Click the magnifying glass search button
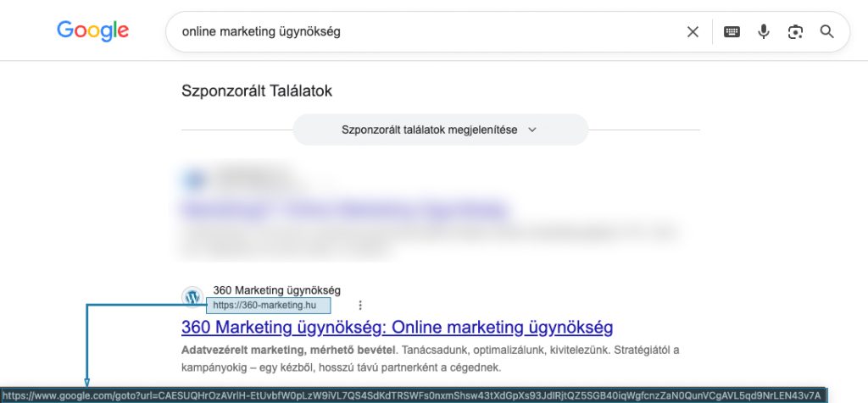Screen dimensions: 868x403 coord(827,31)
